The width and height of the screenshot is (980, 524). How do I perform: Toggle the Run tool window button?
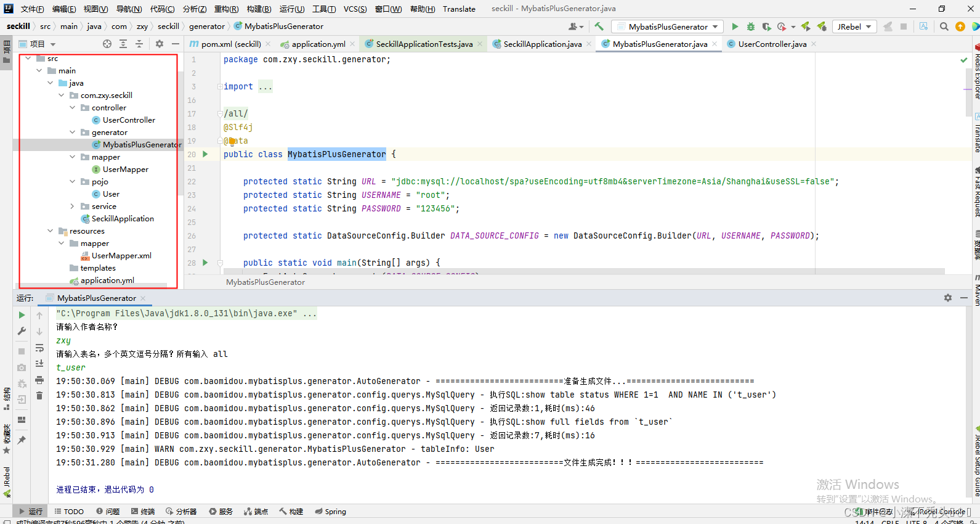click(31, 512)
